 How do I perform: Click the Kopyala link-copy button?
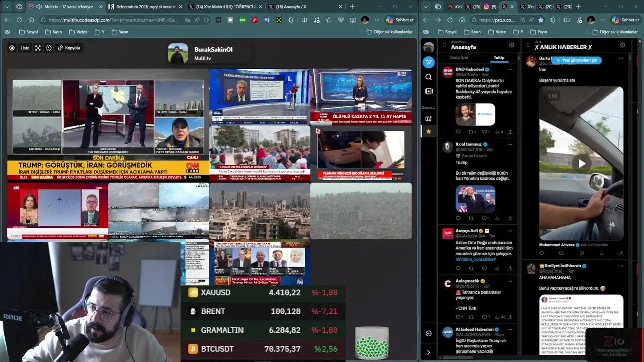click(x=69, y=48)
